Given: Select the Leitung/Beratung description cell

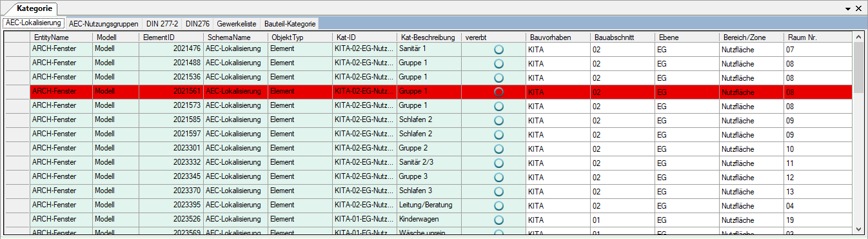Looking at the screenshot, I should [x=429, y=205].
